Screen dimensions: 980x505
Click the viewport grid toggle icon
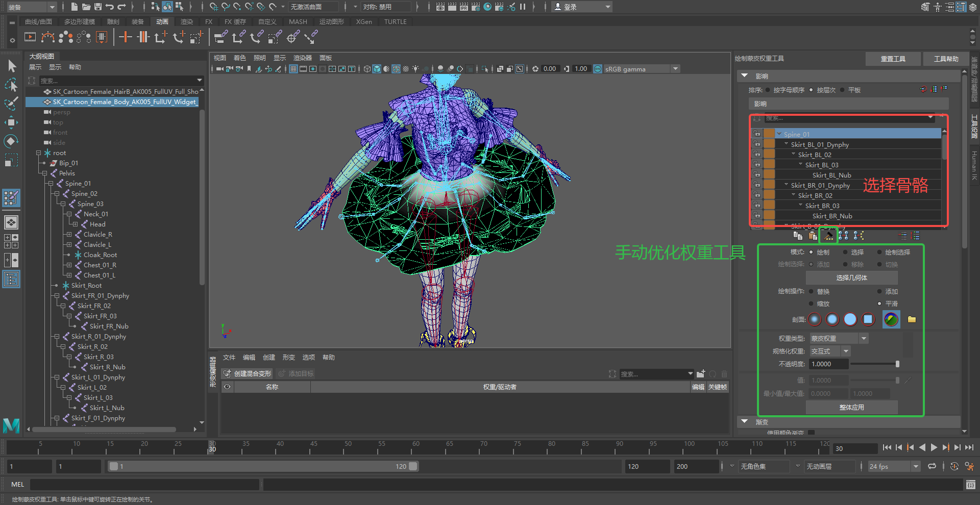[x=293, y=69]
